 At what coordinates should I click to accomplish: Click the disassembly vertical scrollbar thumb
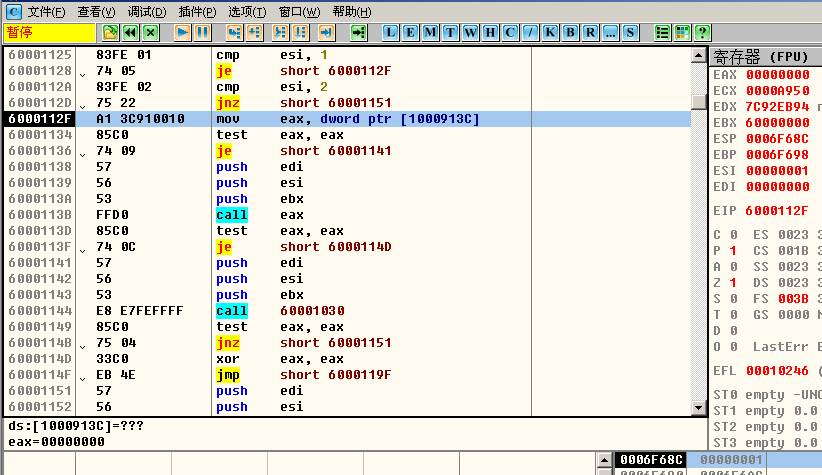tap(698, 101)
